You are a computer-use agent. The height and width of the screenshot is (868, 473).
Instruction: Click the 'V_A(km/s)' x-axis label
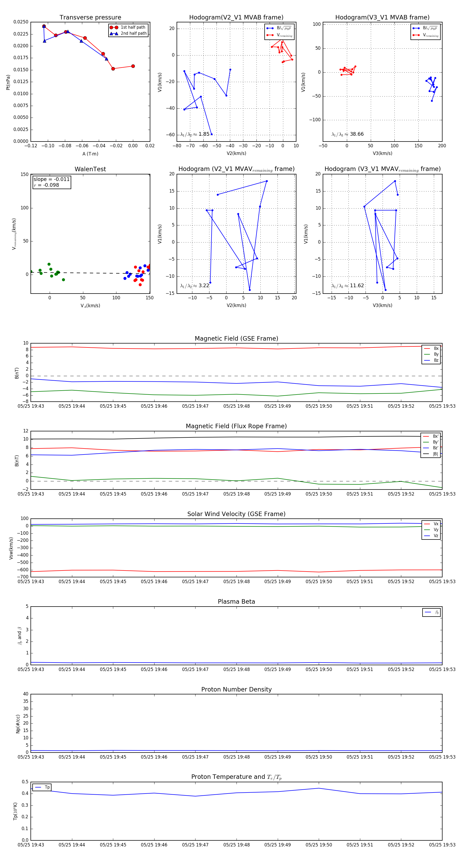90,306
